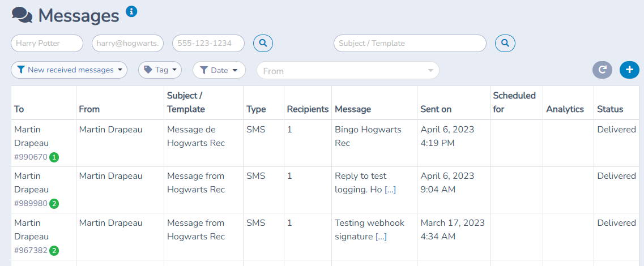Click SMS type in the #989980 row

click(x=256, y=176)
